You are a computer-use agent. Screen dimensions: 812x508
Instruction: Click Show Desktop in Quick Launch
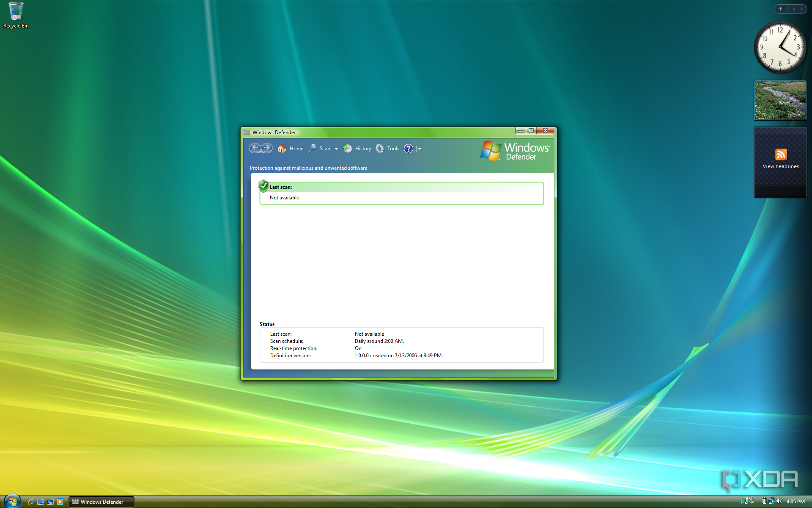(x=41, y=502)
